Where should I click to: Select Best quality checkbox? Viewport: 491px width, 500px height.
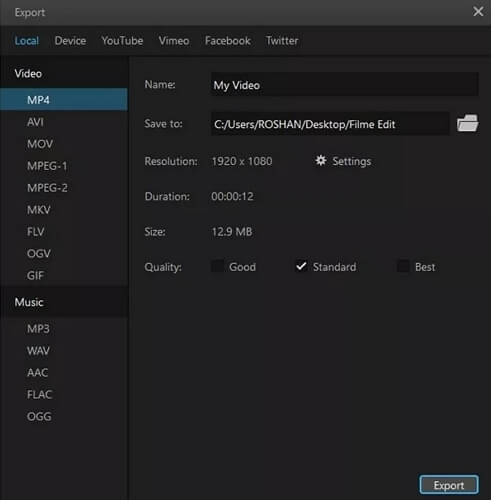coord(403,266)
